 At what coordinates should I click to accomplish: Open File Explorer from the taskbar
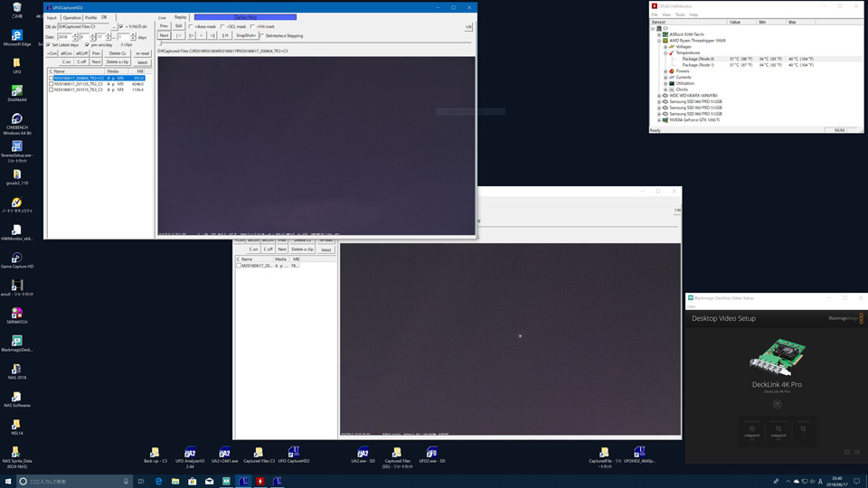(x=175, y=482)
